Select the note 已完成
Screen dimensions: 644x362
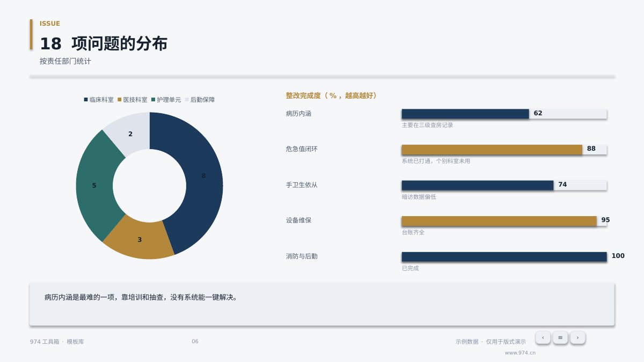tap(410, 268)
